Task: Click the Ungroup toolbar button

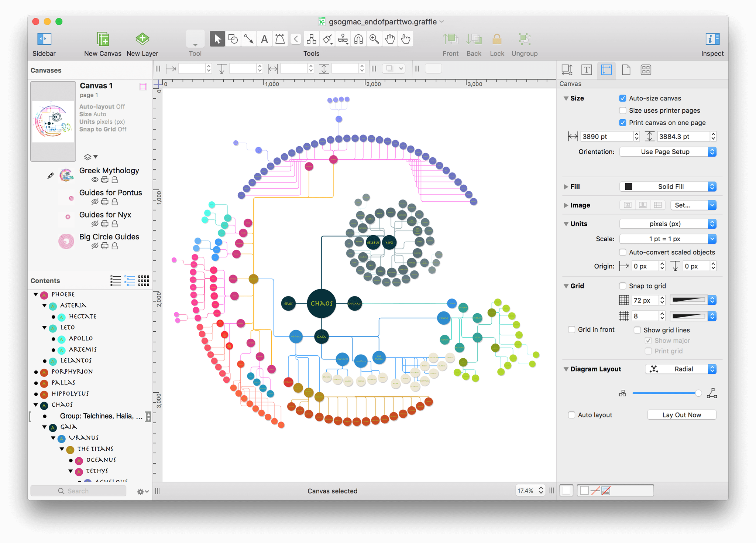Action: pos(525,40)
